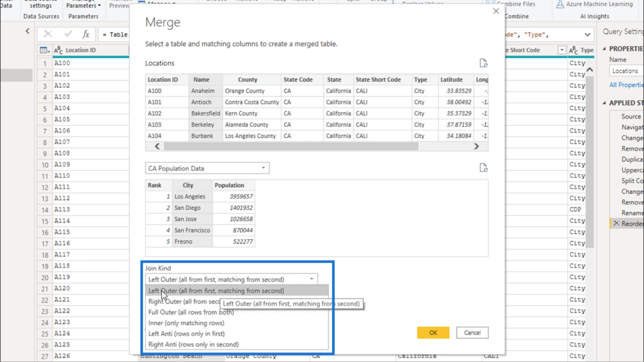Click the Locations table refresh icon

[483, 63]
